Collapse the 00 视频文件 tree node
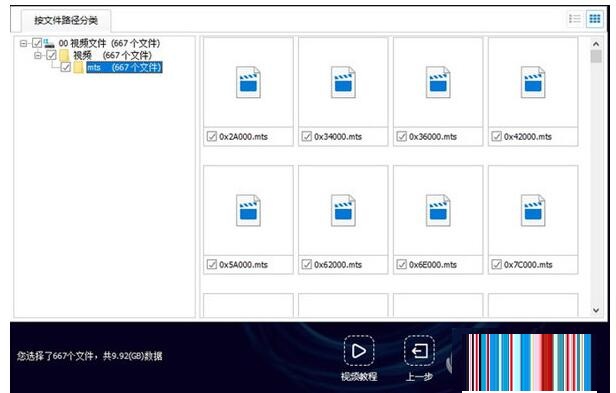The width and height of the screenshot is (616, 393). pyautogui.click(x=23, y=43)
